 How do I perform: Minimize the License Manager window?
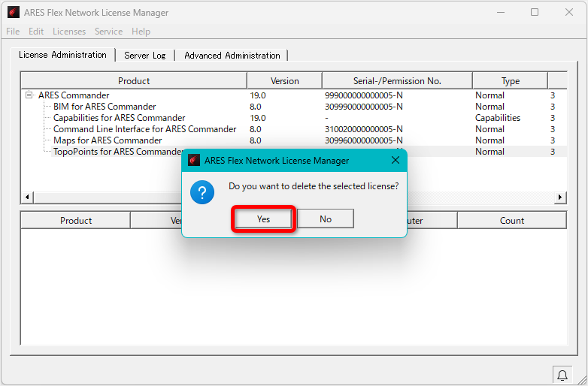pyautogui.click(x=501, y=12)
